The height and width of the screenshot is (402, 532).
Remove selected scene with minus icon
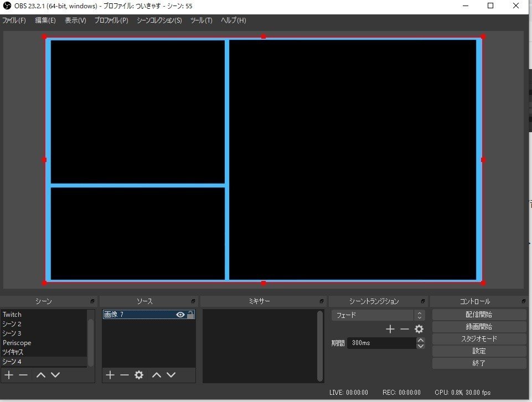pos(23,375)
